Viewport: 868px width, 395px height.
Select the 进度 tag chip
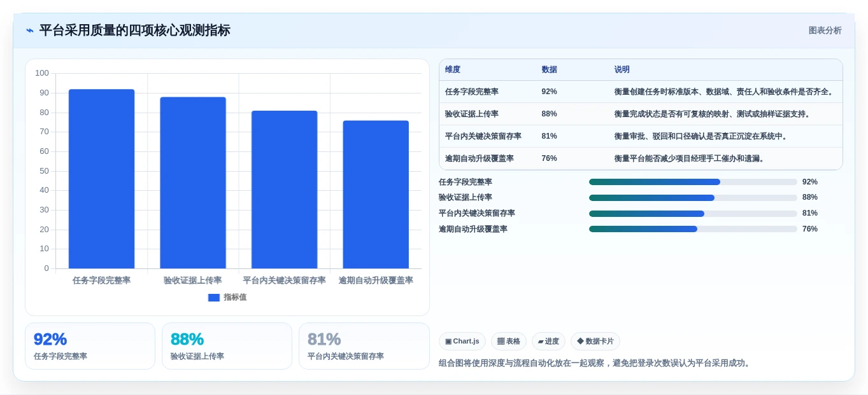click(548, 342)
